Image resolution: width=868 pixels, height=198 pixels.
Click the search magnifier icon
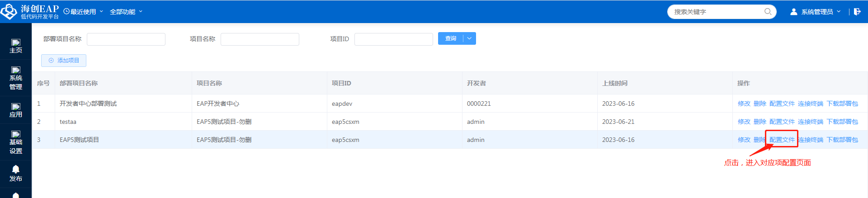(x=768, y=12)
